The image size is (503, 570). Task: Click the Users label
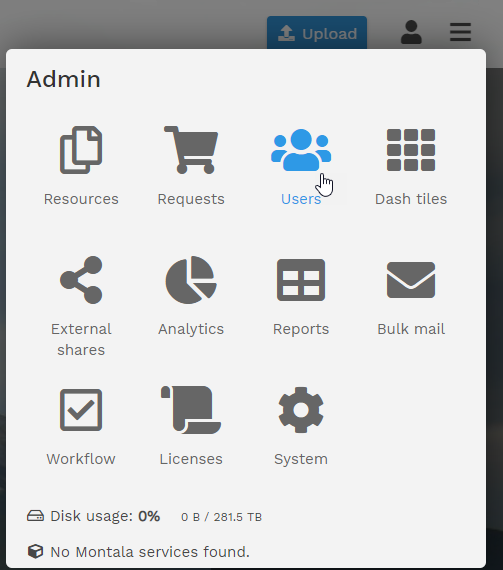[x=301, y=199]
